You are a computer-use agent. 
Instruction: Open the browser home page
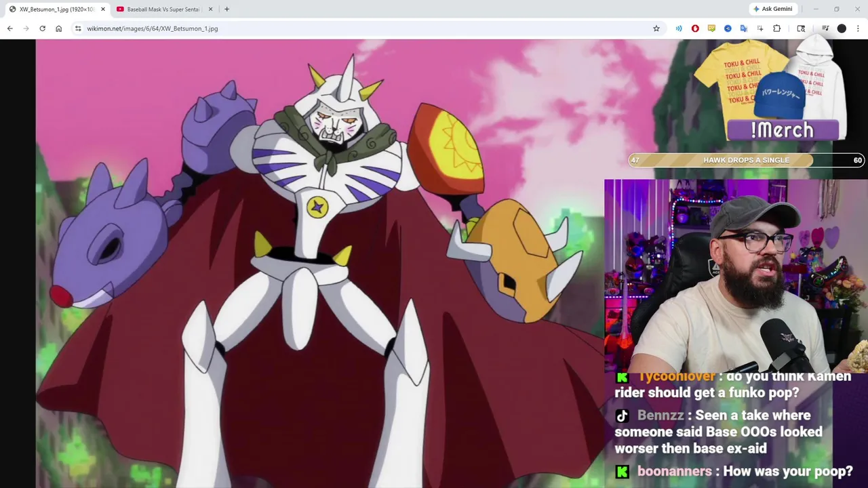(59, 28)
